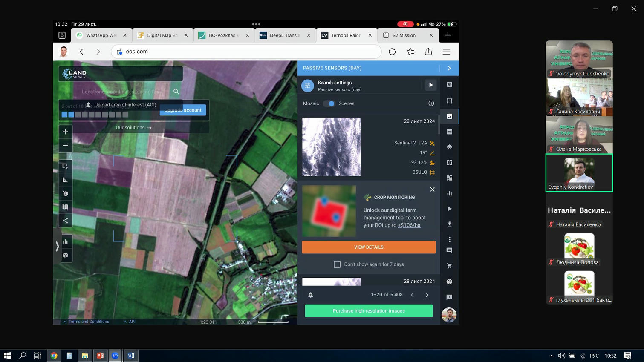Switch to the DeepL Translate browser tab
The width and height of the screenshot is (644, 362).
click(285, 35)
